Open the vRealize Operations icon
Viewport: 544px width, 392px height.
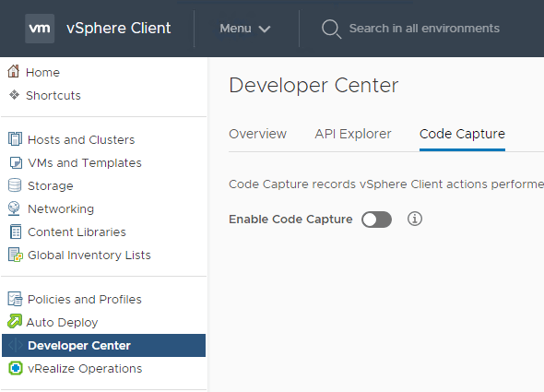click(x=16, y=368)
